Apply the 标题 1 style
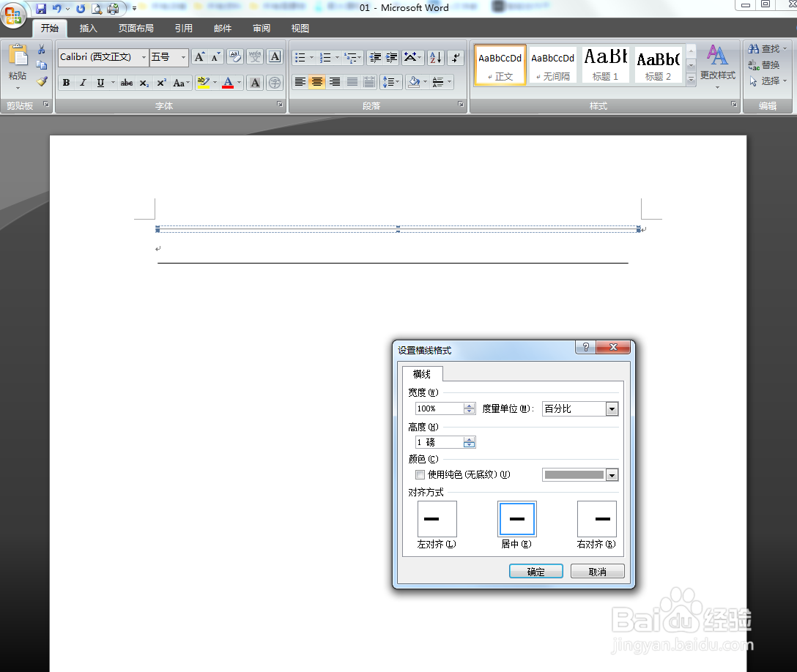The width and height of the screenshot is (797, 672). (x=605, y=64)
